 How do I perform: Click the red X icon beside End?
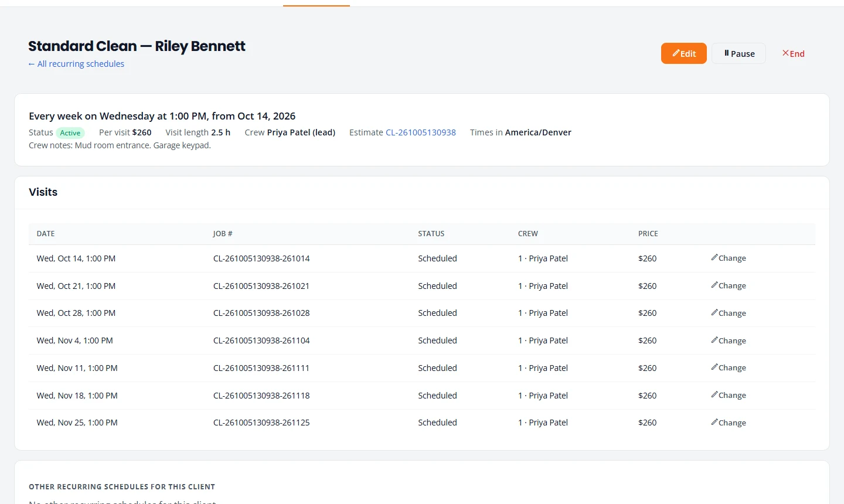coord(785,53)
